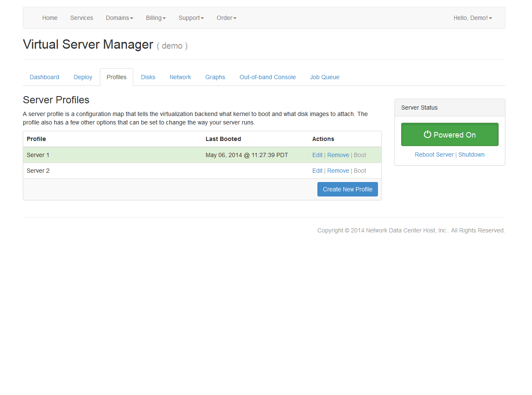This screenshot has width=532, height=395.
Task: View the Graphs tab
Action: (215, 77)
